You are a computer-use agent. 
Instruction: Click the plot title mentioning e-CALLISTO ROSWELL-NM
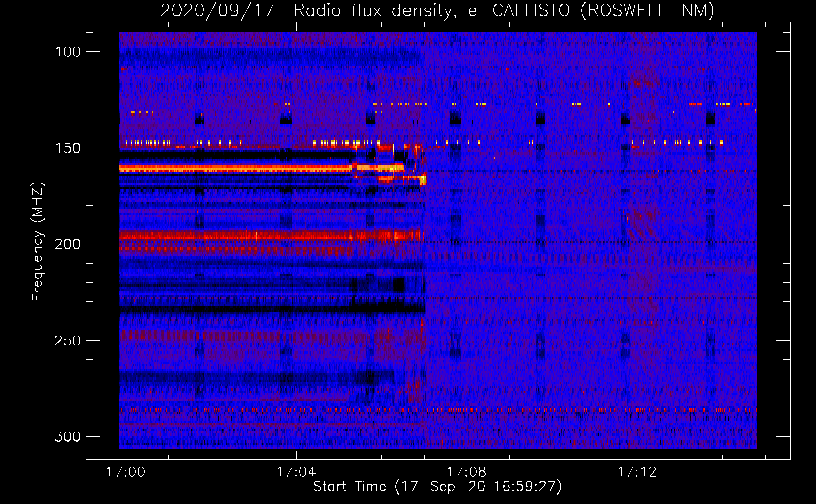(x=437, y=10)
